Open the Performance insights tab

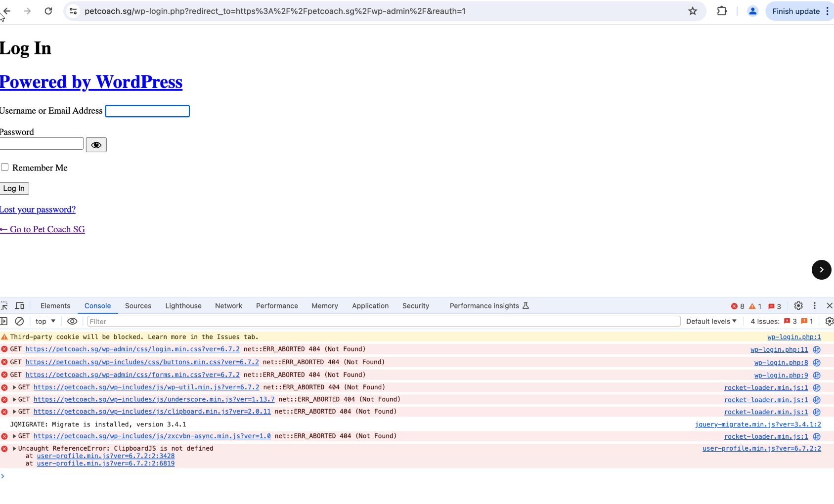click(489, 306)
